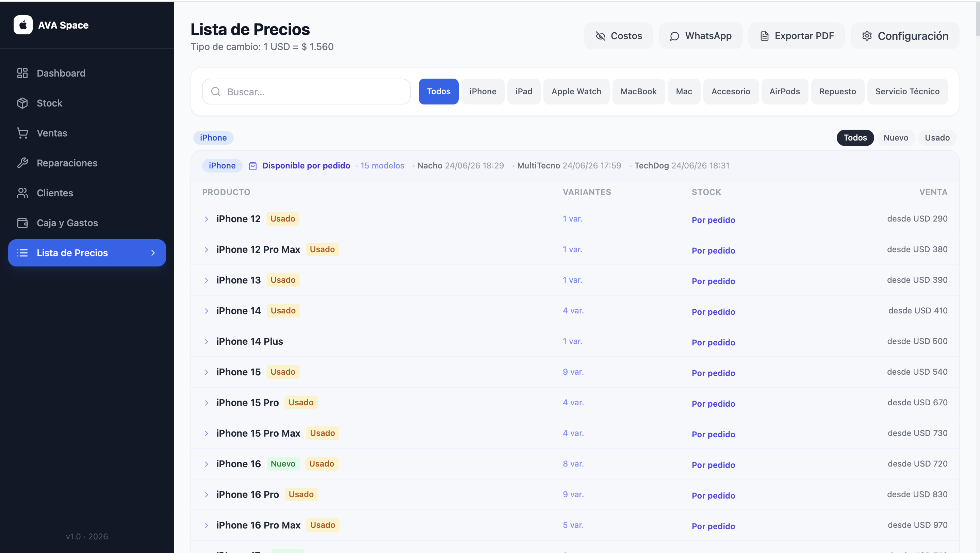This screenshot has width=980, height=553.
Task: Expand the iPhone 15 row
Action: (x=206, y=372)
